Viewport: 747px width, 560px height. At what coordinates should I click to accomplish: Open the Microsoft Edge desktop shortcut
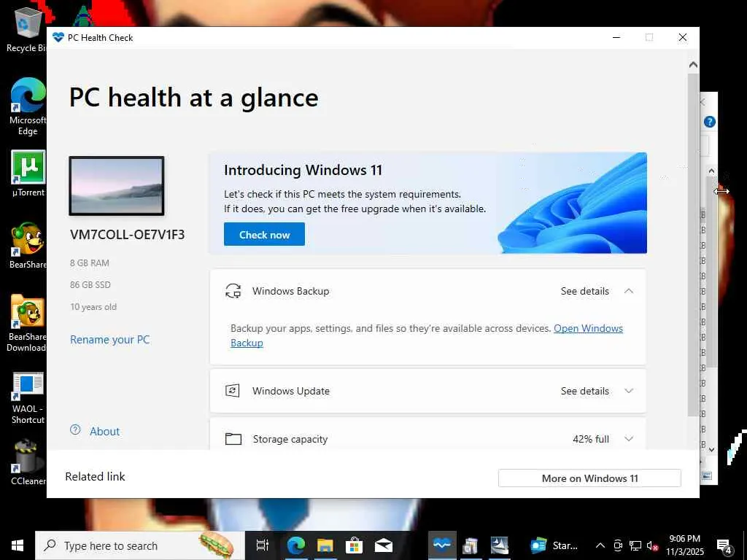coord(28,106)
